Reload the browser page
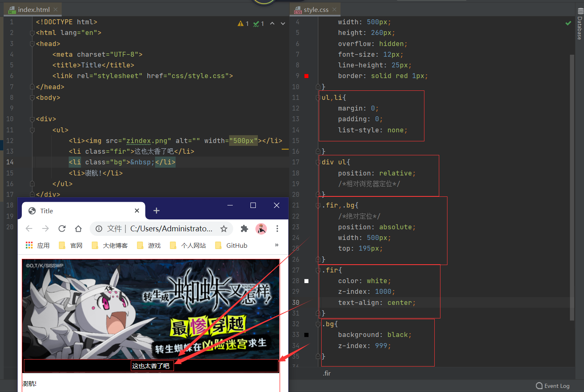This screenshot has width=584, height=392. [62, 229]
